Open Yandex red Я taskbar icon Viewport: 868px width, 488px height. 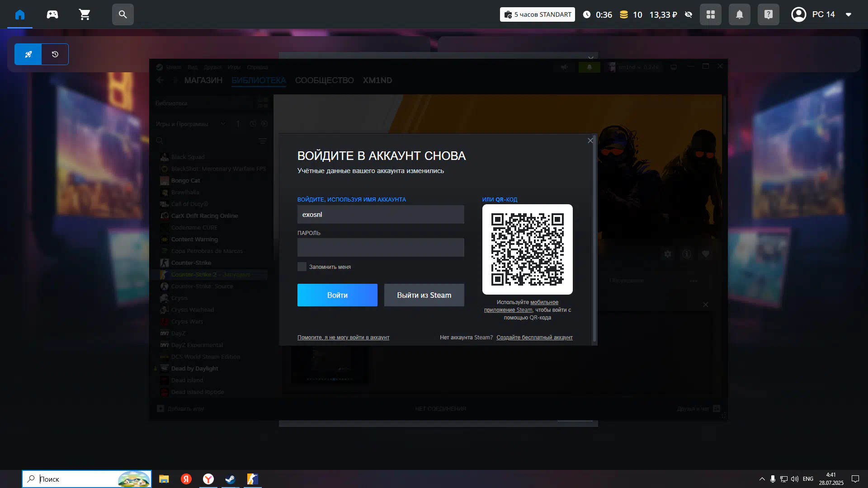[x=186, y=479]
